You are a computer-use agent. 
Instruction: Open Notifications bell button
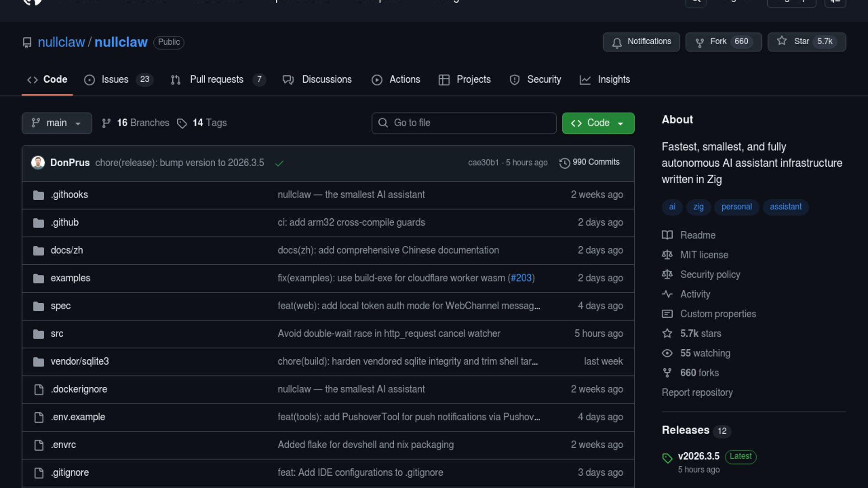(x=641, y=42)
